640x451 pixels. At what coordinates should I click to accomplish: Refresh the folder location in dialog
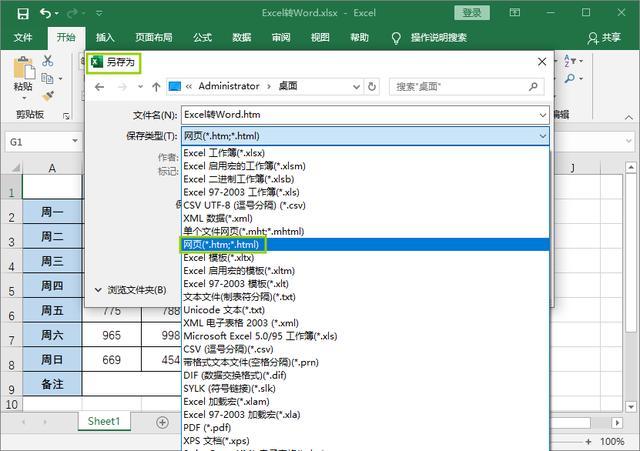[372, 87]
